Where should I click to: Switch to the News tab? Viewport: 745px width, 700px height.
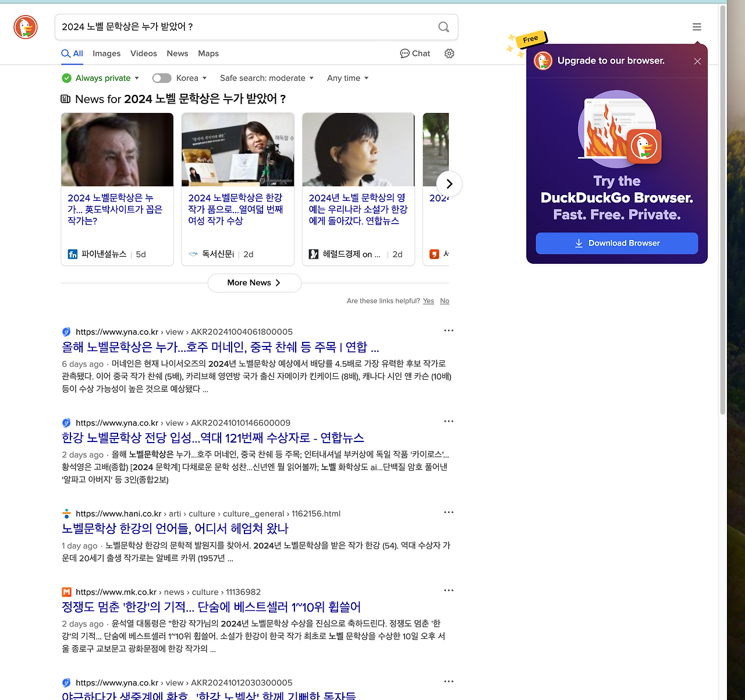(177, 54)
